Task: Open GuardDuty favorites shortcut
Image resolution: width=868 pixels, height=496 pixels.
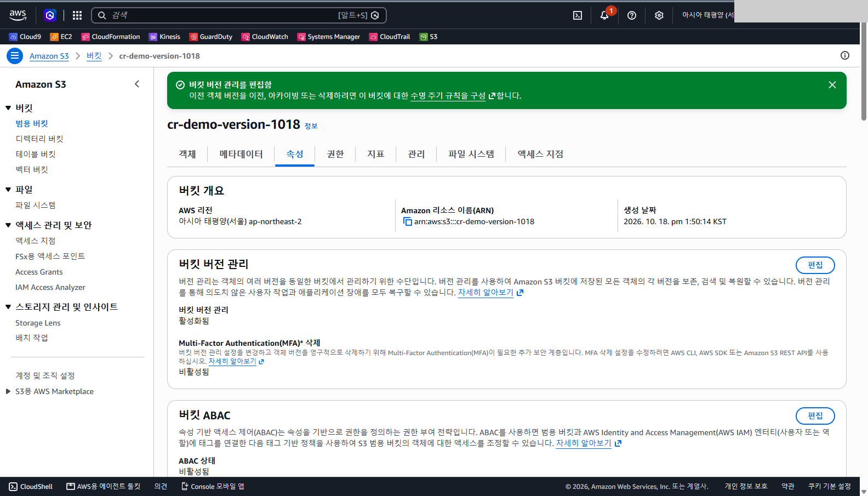Action: point(211,37)
